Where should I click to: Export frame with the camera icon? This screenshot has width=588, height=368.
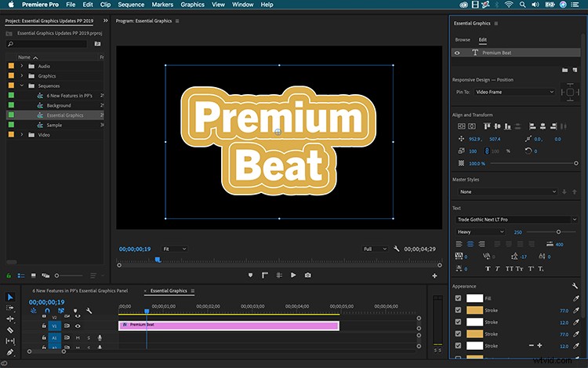click(x=308, y=275)
